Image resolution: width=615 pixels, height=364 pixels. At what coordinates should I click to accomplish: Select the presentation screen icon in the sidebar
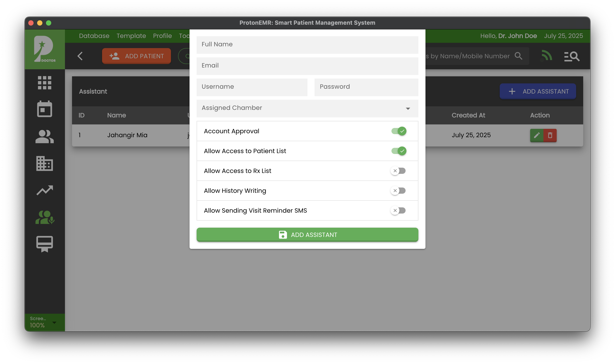(45, 244)
